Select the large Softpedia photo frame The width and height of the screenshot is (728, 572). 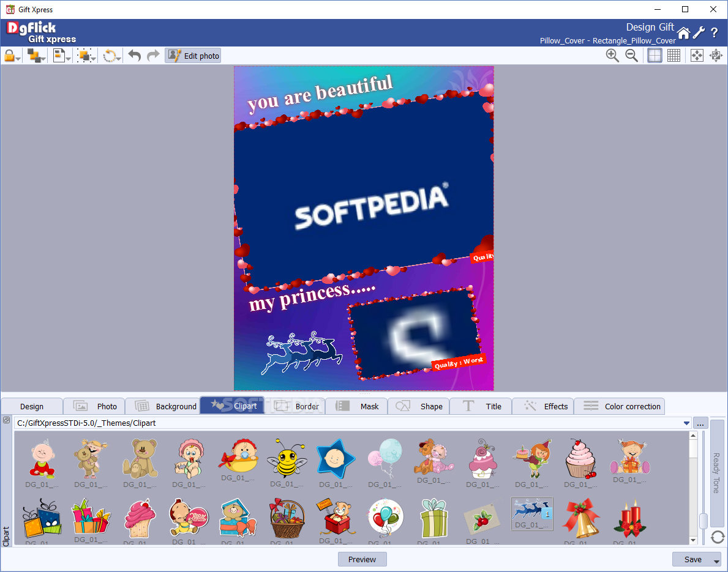coord(364,190)
